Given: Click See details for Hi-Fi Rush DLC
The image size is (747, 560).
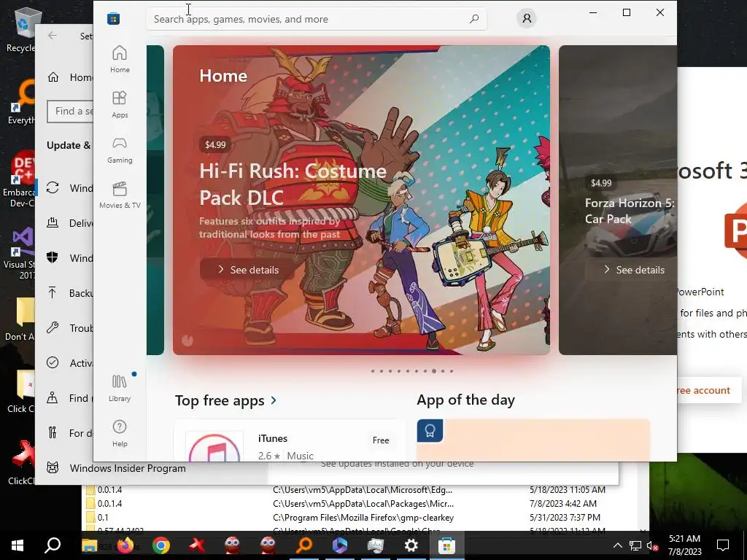Looking at the screenshot, I should (248, 270).
